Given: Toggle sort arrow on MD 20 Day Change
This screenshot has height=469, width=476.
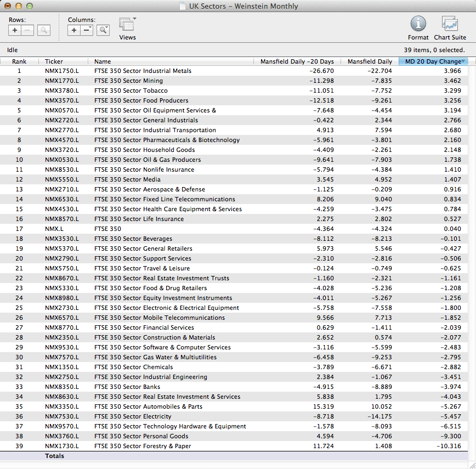Looking at the screenshot, I should pyautogui.click(x=463, y=61).
